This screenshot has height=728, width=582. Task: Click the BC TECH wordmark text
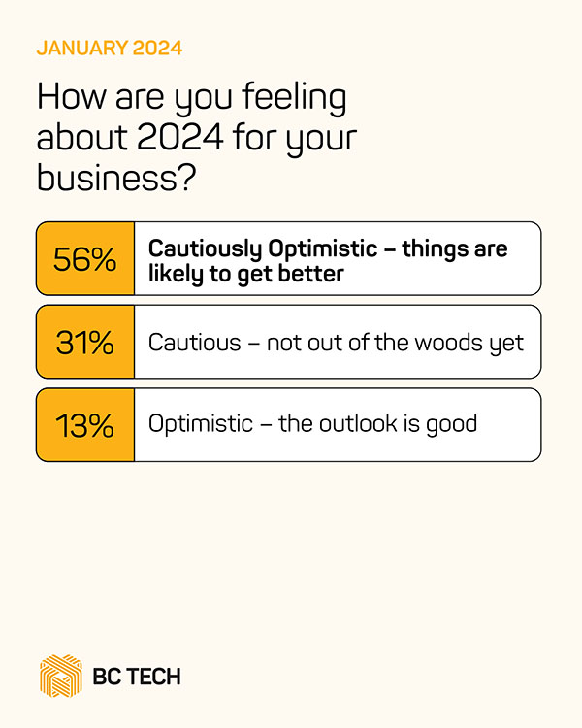(x=139, y=677)
